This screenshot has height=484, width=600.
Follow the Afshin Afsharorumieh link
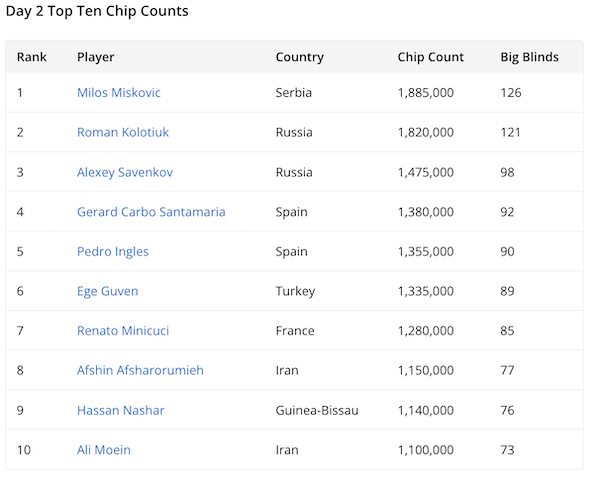point(140,370)
